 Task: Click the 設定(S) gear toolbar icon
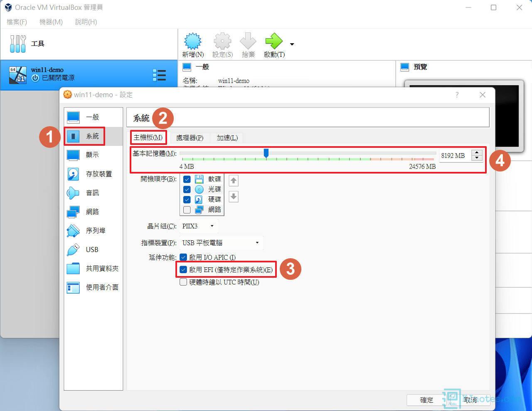pyautogui.click(x=222, y=42)
